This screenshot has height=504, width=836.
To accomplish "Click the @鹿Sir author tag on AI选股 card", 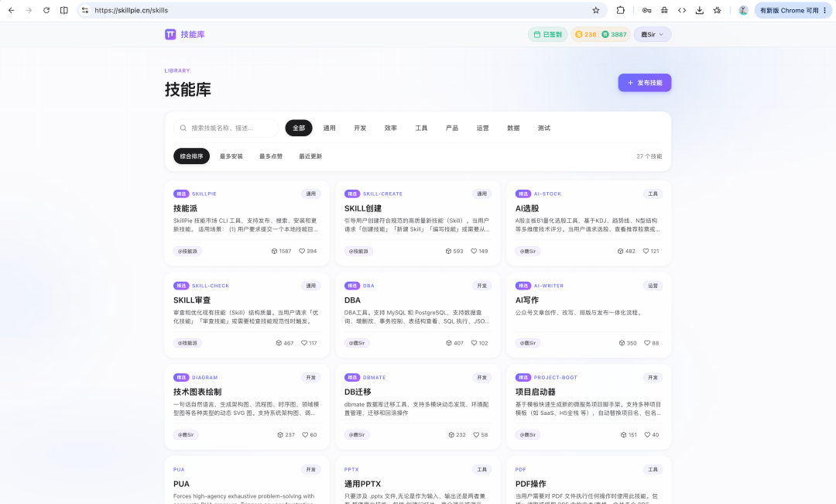I will coord(528,251).
